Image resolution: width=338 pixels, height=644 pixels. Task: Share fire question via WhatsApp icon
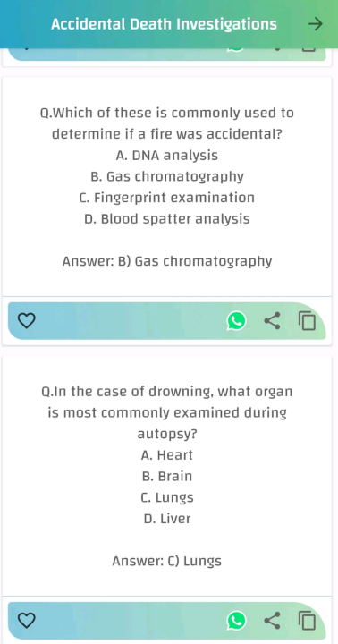[236, 321]
